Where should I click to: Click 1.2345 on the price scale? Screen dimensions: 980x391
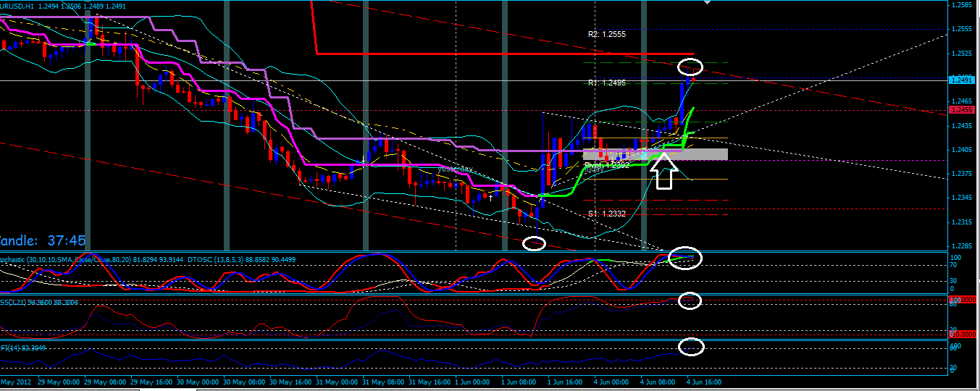pyautogui.click(x=961, y=198)
